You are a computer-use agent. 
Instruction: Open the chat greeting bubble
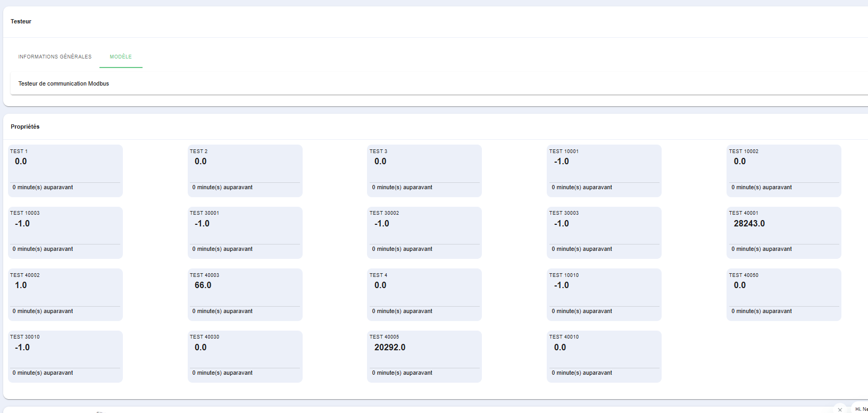pos(861,409)
